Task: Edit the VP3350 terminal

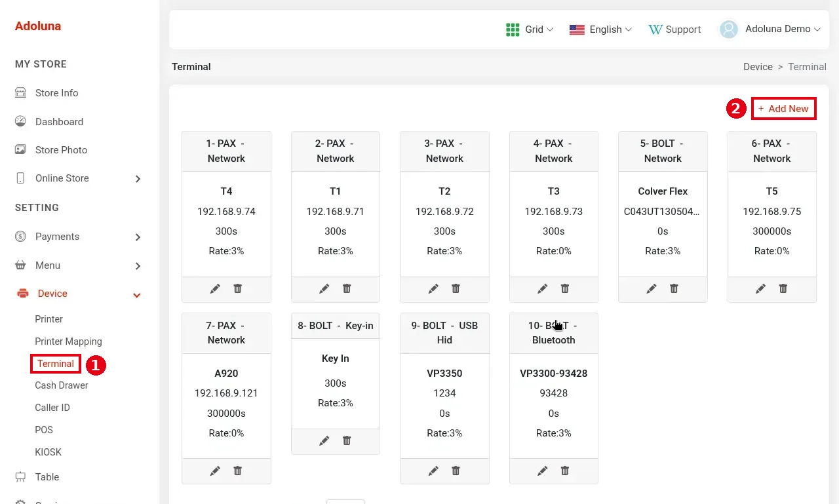Action: [x=433, y=471]
